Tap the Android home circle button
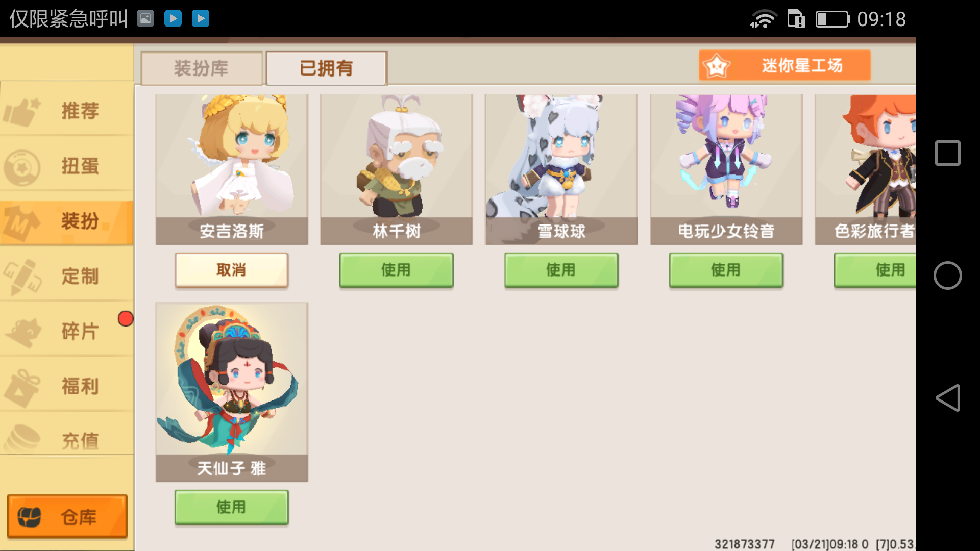The height and width of the screenshot is (551, 980). pyautogui.click(x=948, y=275)
